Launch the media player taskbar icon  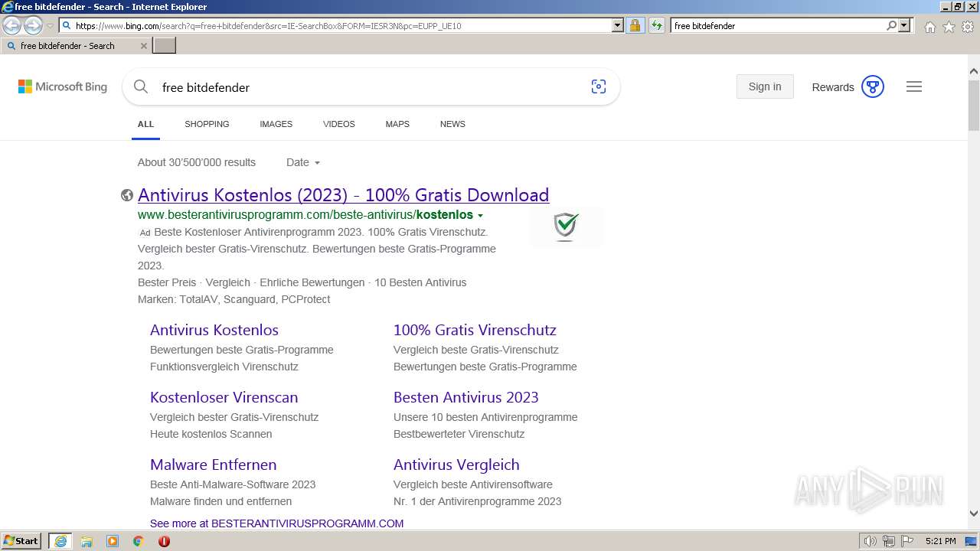[113, 541]
